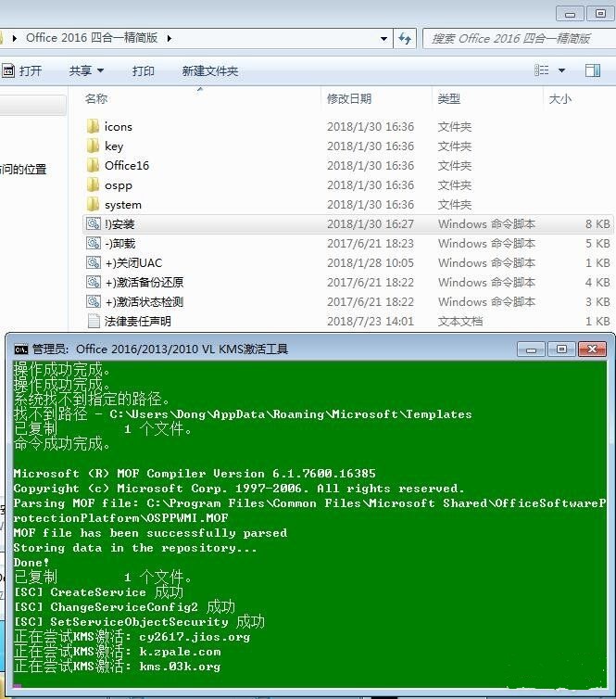This screenshot has width=616, height=699.
Task: Select the file name -)卸载
Action: (119, 244)
